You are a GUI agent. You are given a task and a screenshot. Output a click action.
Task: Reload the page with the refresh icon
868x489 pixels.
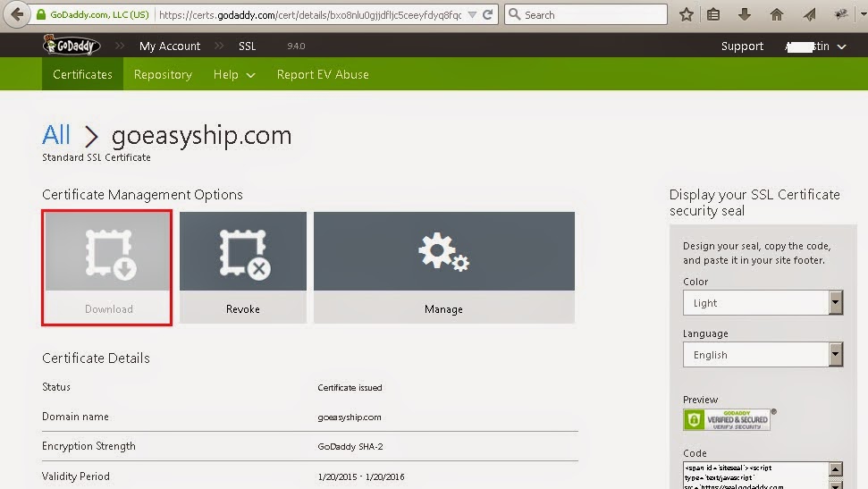point(488,15)
